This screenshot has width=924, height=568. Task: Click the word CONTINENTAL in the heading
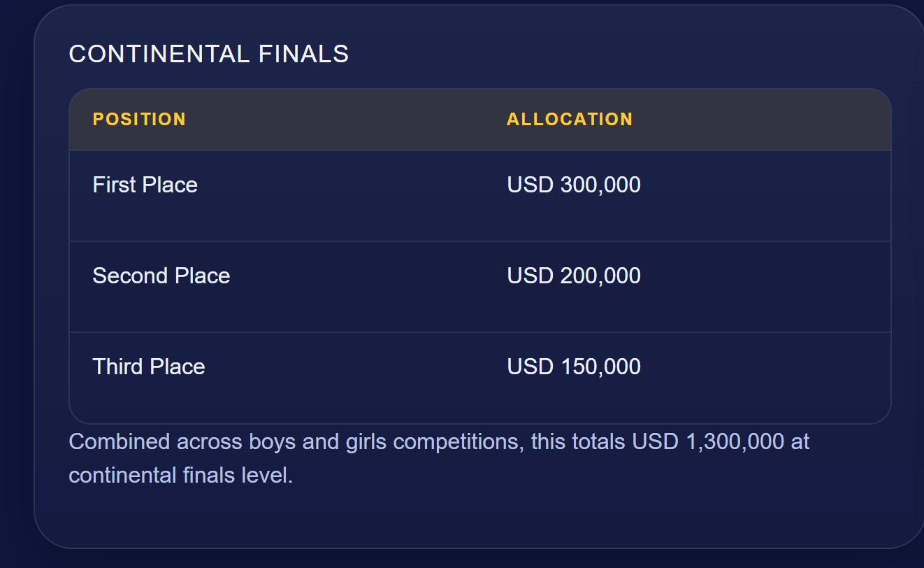[x=159, y=55]
